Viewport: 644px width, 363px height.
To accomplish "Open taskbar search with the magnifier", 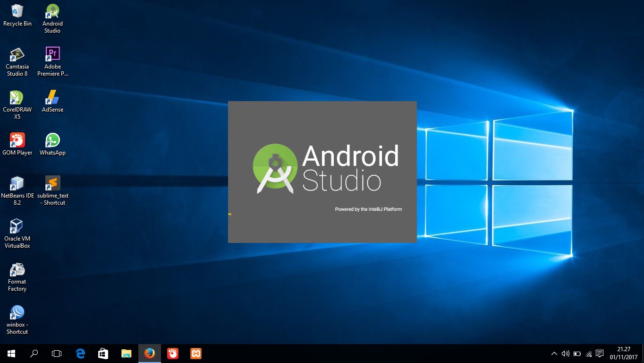I will pos(34,354).
